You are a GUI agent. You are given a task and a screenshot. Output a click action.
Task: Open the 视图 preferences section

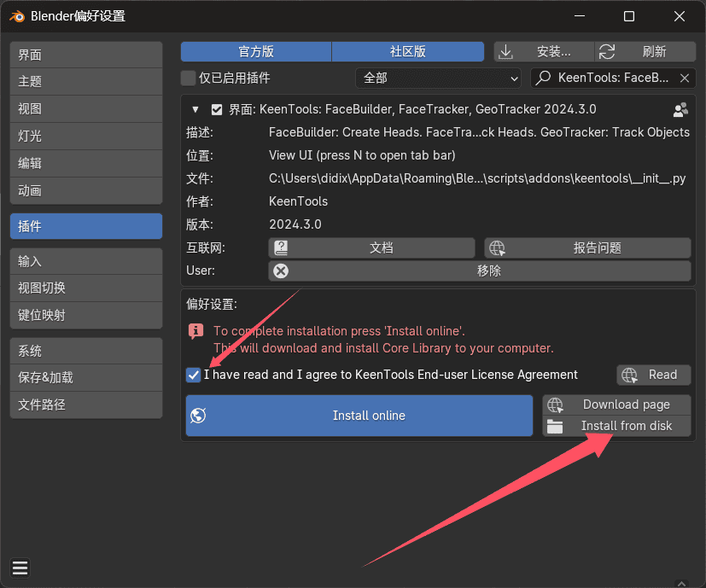86,109
